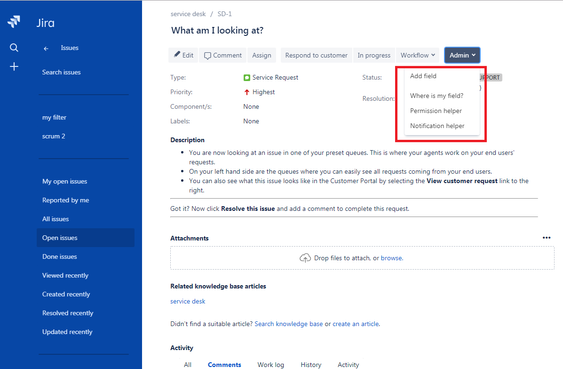Click Search knowledge base link
This screenshot has width=563, height=369.
(x=289, y=324)
